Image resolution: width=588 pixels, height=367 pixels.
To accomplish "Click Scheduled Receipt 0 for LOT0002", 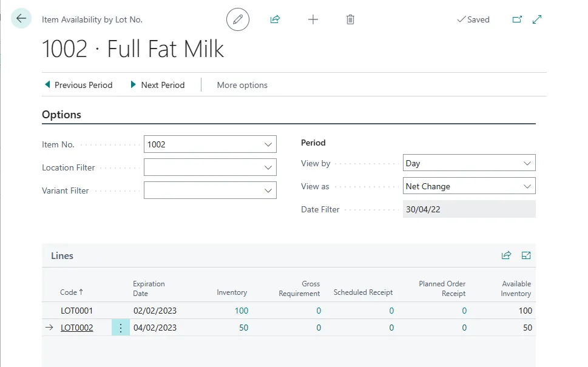I will [x=391, y=328].
